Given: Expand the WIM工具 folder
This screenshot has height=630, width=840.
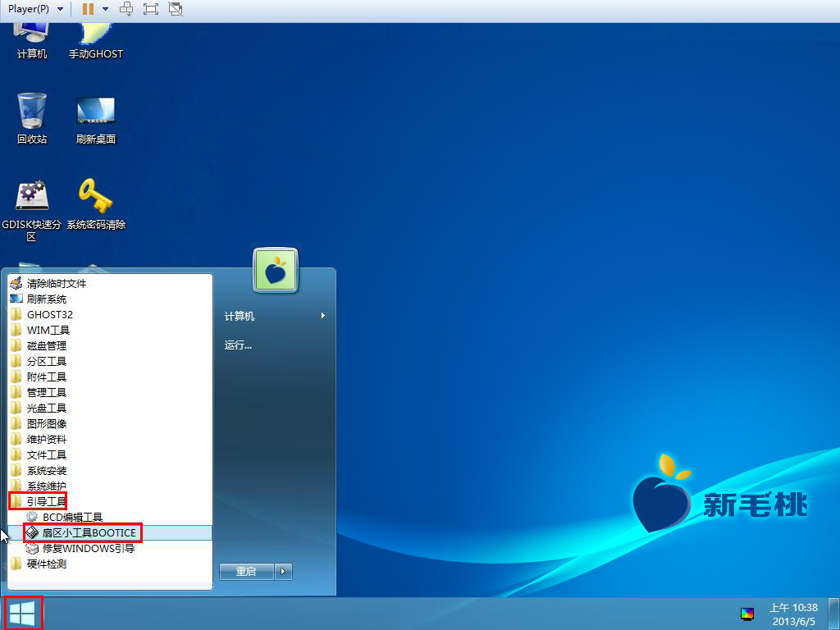Looking at the screenshot, I should point(110,330).
